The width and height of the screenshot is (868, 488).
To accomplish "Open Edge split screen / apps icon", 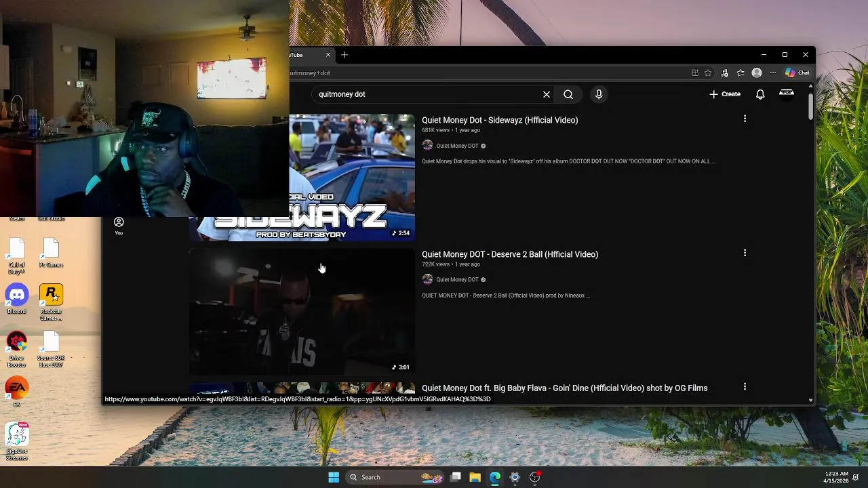I will click(695, 73).
